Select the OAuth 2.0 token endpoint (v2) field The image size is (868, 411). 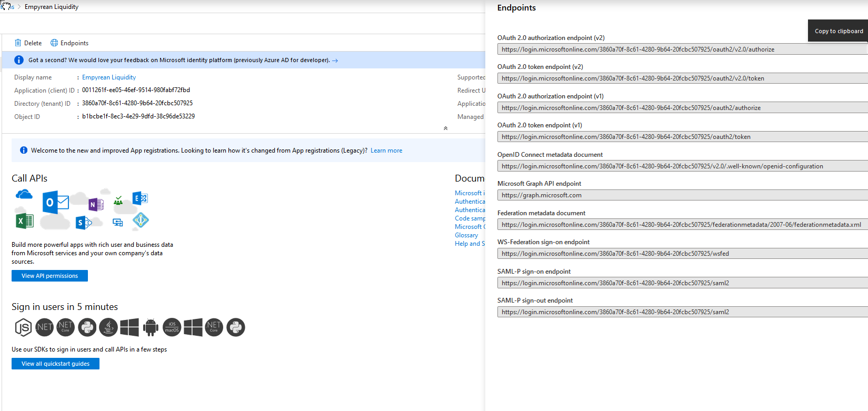682,78
